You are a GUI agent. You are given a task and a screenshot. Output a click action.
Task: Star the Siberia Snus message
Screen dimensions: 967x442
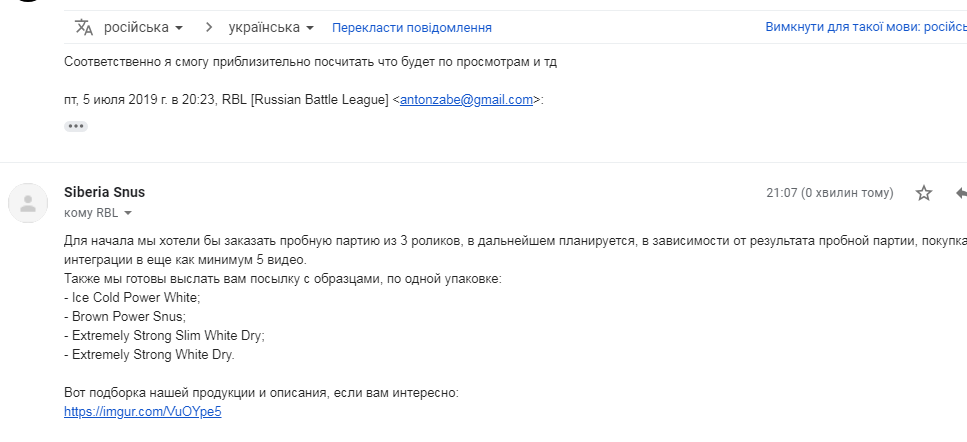pos(923,193)
